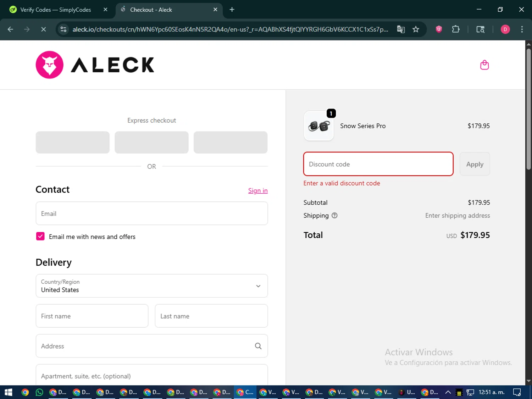Focus the Email input field

(x=152, y=214)
